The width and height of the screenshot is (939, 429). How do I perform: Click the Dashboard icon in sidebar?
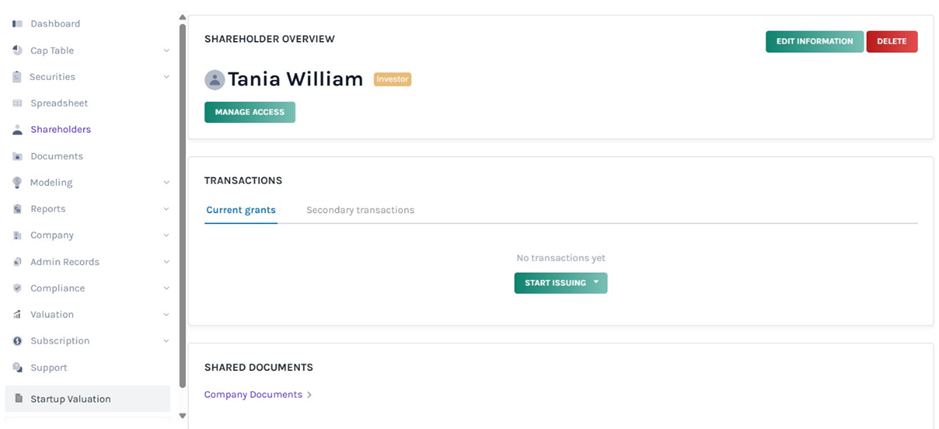(17, 23)
